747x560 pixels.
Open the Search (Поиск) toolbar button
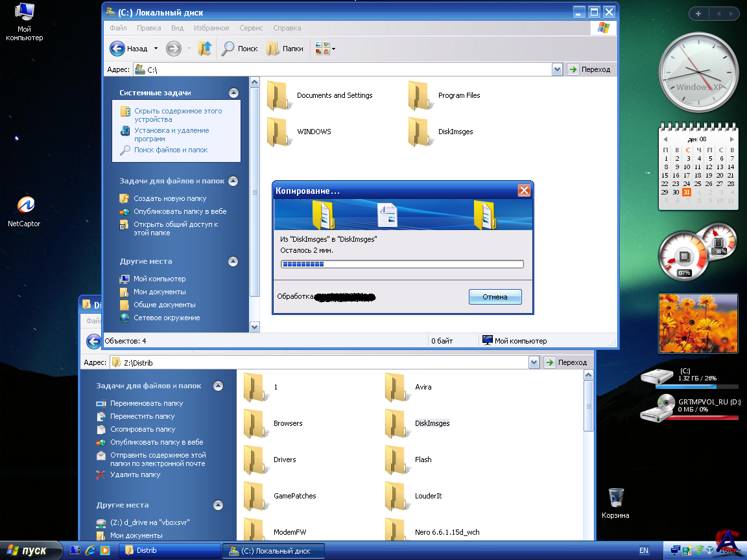(x=240, y=49)
